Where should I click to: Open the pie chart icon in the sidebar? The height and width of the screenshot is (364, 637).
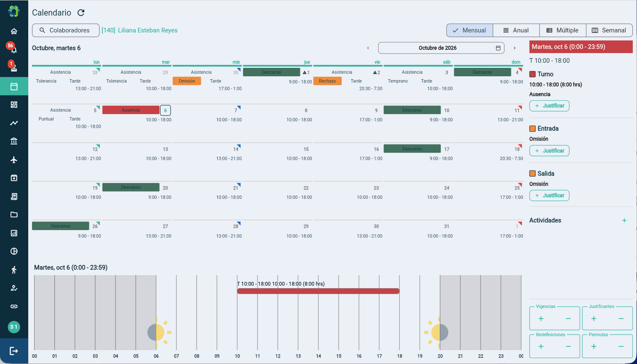[14, 252]
